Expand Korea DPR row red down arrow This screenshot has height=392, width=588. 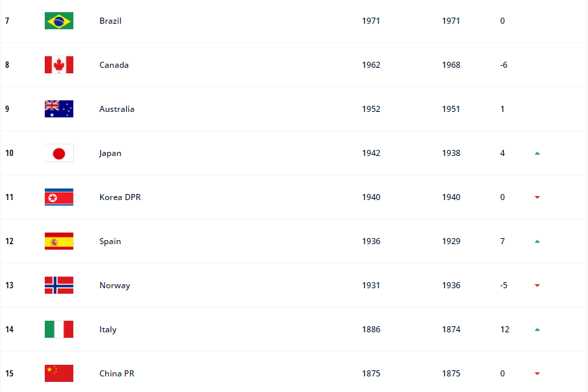coord(537,197)
